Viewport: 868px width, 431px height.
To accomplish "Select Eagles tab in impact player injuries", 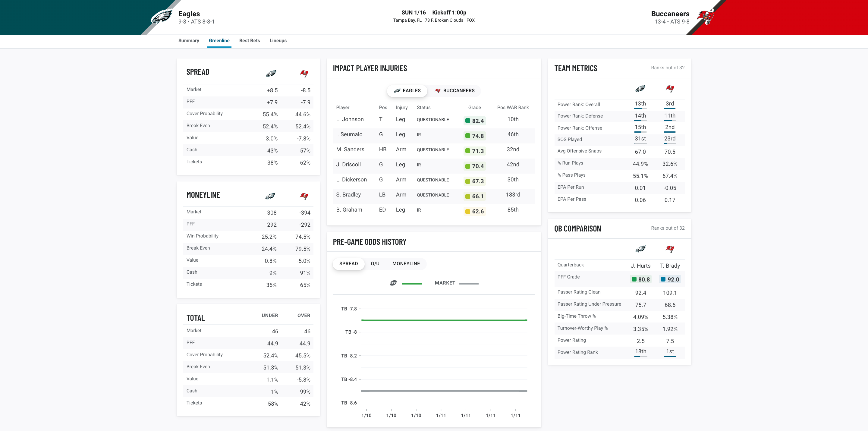I will [x=406, y=90].
